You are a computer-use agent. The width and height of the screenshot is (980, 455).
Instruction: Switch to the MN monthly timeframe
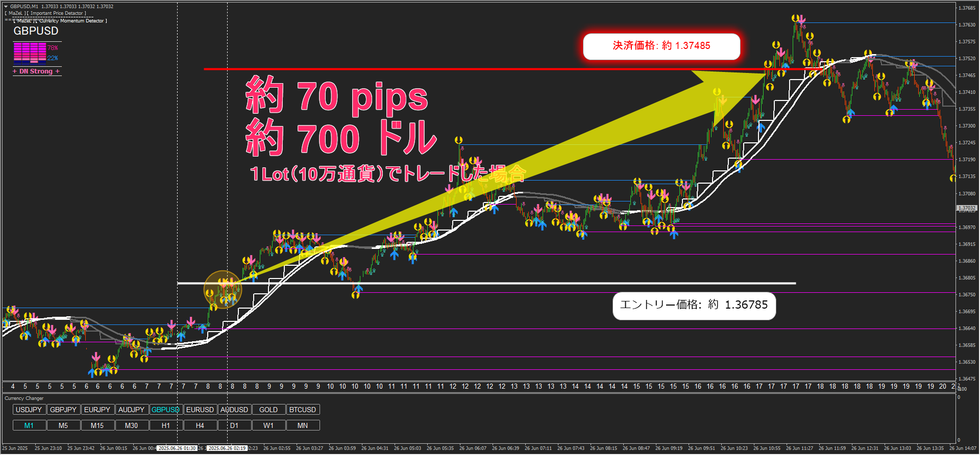[303, 425]
